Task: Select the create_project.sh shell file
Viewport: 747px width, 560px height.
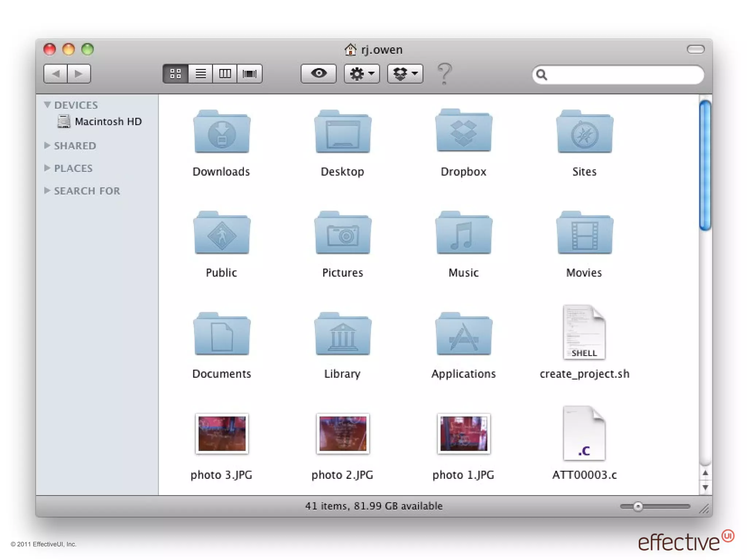Action: pyautogui.click(x=584, y=332)
